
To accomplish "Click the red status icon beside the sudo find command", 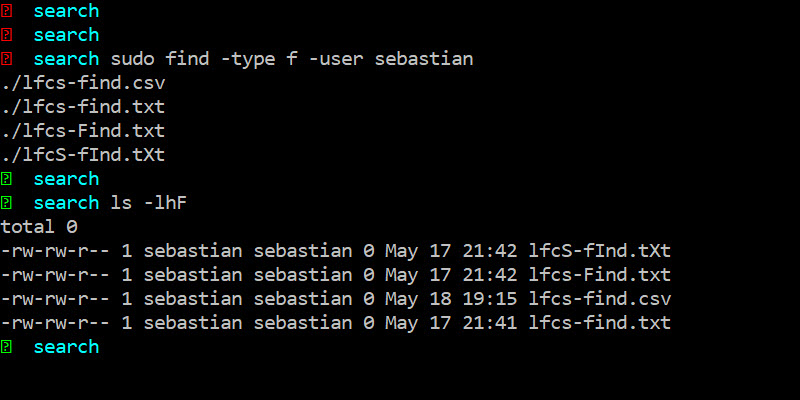I will tap(7, 59).
